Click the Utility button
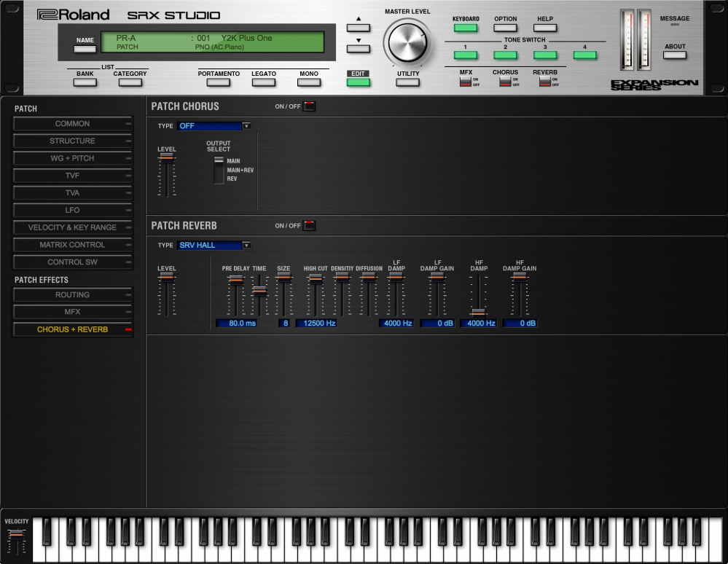This screenshot has width=728, height=564. [407, 82]
